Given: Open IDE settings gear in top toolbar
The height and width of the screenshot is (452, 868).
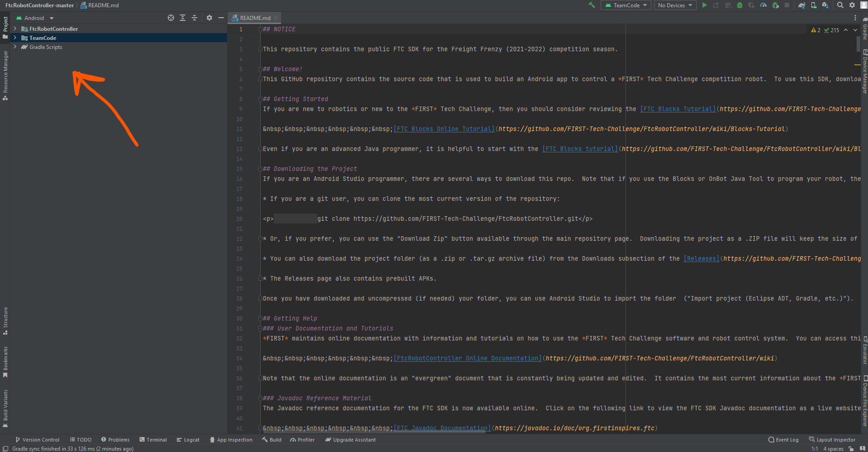Looking at the screenshot, I should pyautogui.click(x=852, y=5).
